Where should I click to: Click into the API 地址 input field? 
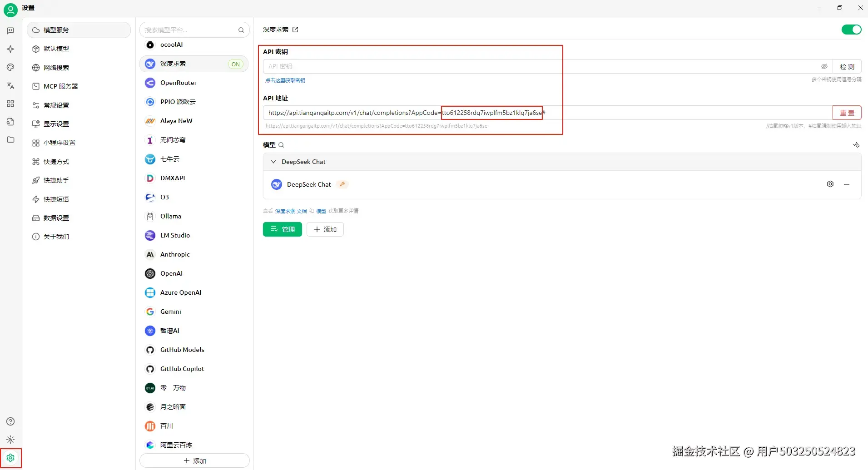click(547, 113)
